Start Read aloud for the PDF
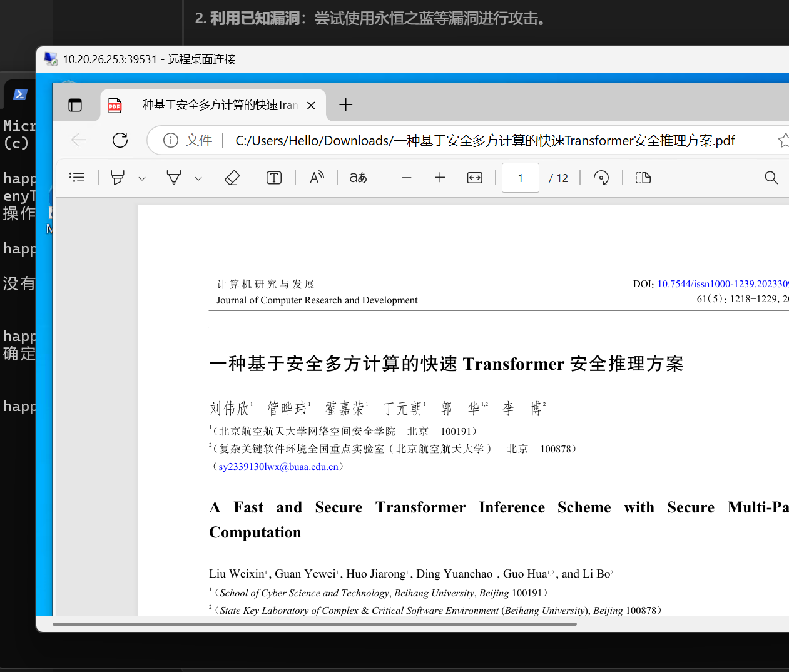The height and width of the screenshot is (672, 789). tap(317, 178)
